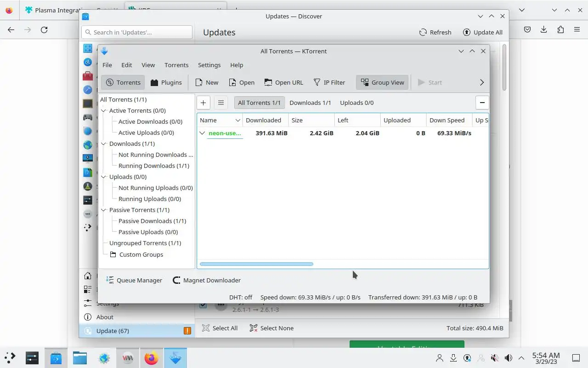The width and height of the screenshot is (588, 368).
Task: Click the muted audio tray icon
Action: click(x=494, y=358)
